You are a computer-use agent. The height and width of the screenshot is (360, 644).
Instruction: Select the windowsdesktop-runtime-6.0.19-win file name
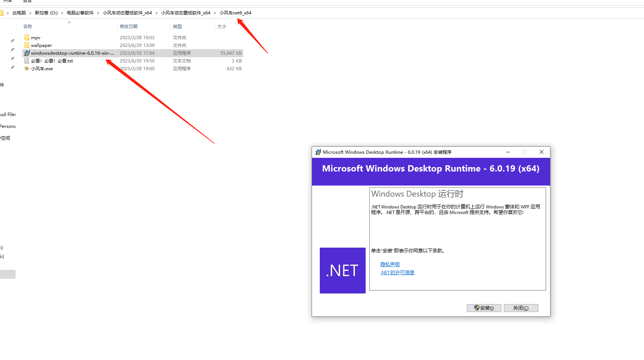(72, 53)
